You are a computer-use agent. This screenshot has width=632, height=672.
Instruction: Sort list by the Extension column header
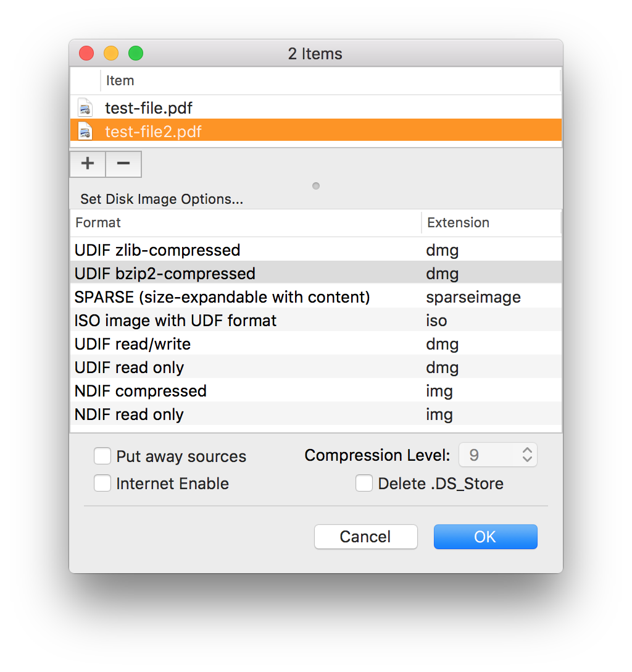[x=491, y=223]
